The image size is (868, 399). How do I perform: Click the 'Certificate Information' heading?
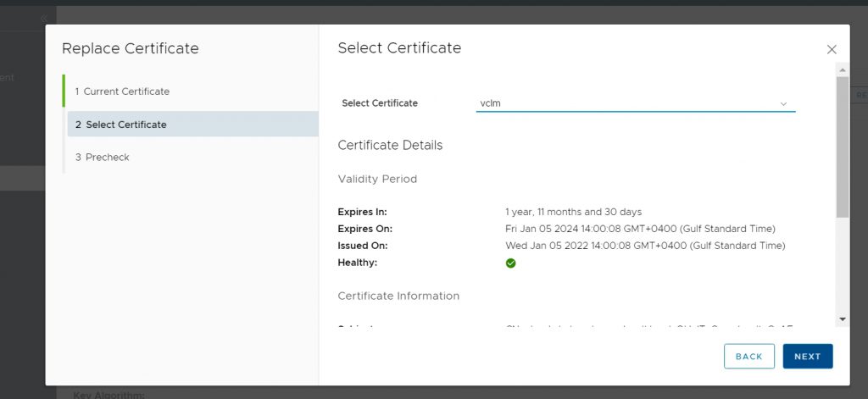click(x=398, y=296)
